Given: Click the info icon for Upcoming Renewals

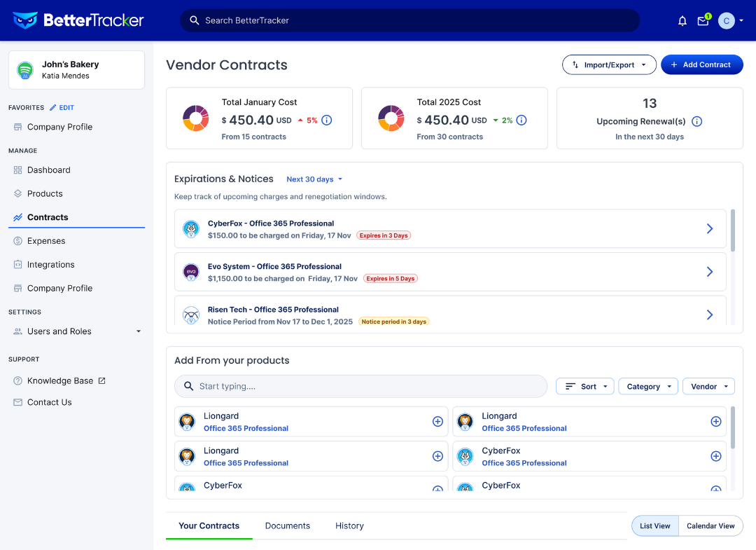Looking at the screenshot, I should pyautogui.click(x=696, y=121).
